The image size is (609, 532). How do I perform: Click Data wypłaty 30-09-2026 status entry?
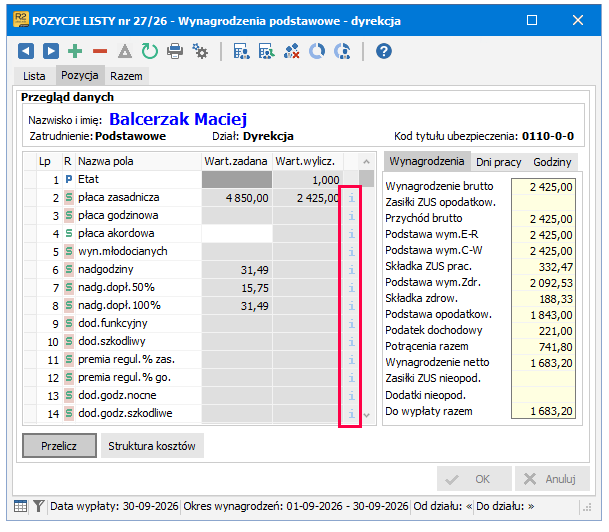[114, 506]
